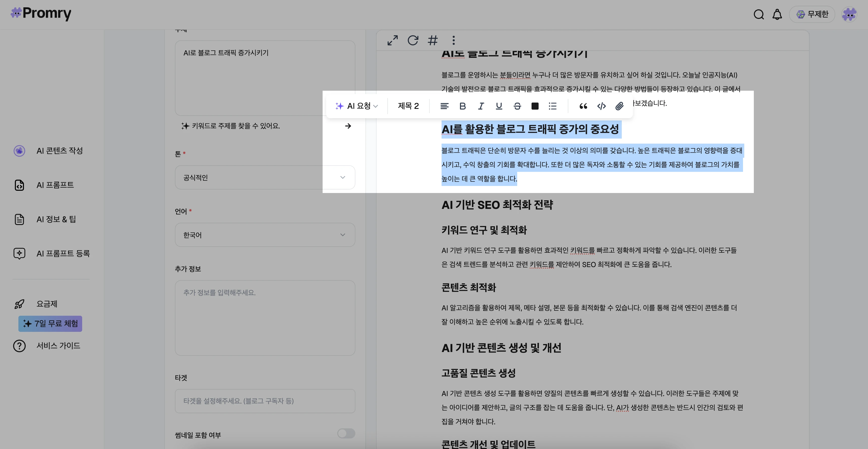
Task: Click the 무제한 plan badge
Action: point(812,14)
